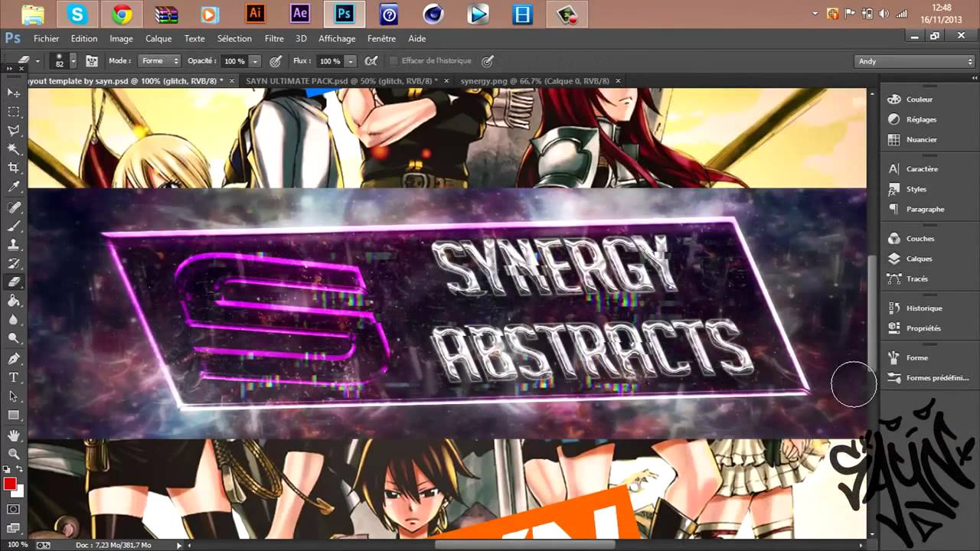Select the Magic Wand tool
Screen dimensions: 980x551
click(14, 149)
